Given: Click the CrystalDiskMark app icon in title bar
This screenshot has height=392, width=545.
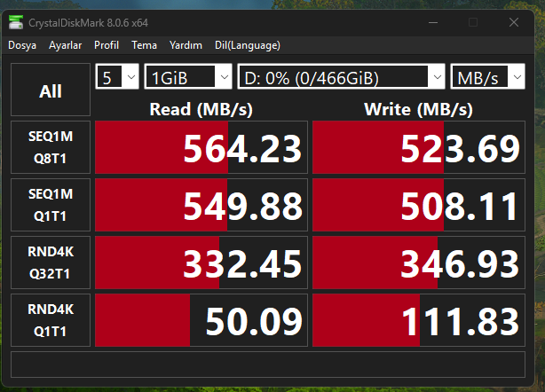Looking at the screenshot, I should tap(16, 22).
